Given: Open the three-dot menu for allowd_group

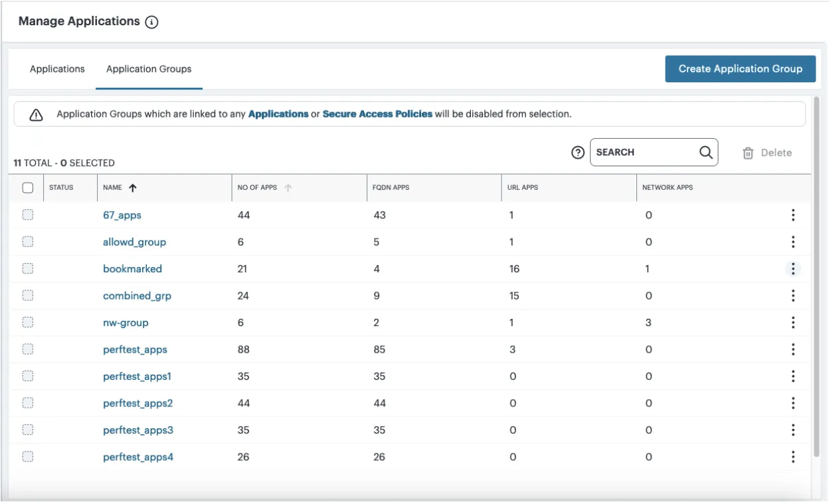Looking at the screenshot, I should 793,242.
